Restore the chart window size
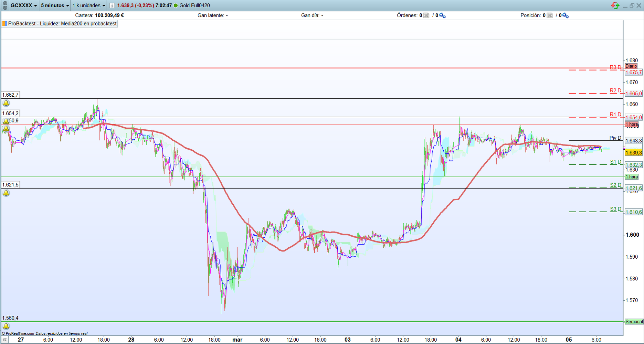 (632, 6)
